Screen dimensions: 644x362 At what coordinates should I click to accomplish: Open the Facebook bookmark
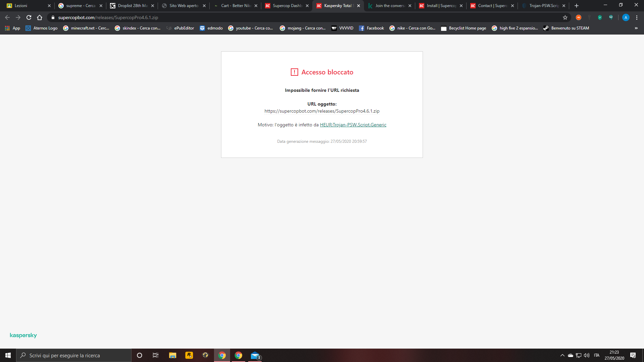click(x=371, y=28)
